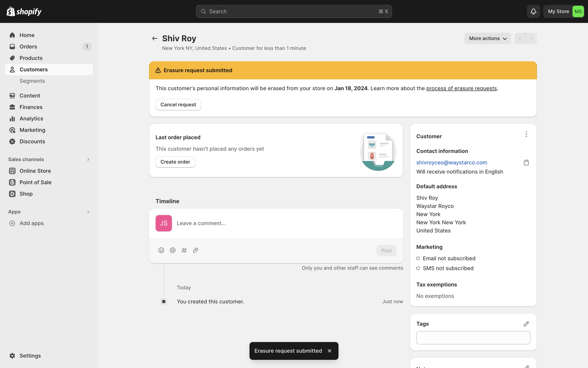
Task: Open process of erasure requests link
Action: 461,88
